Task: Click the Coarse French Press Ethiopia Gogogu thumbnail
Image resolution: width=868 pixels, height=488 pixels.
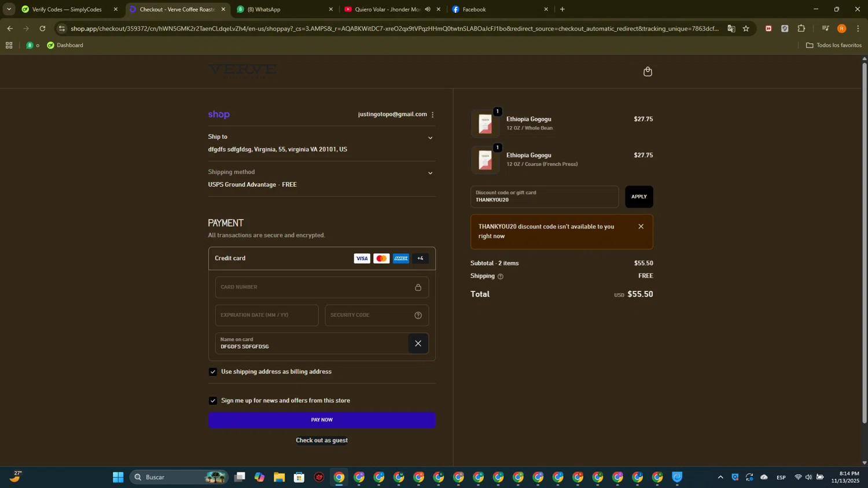Action: (x=485, y=160)
